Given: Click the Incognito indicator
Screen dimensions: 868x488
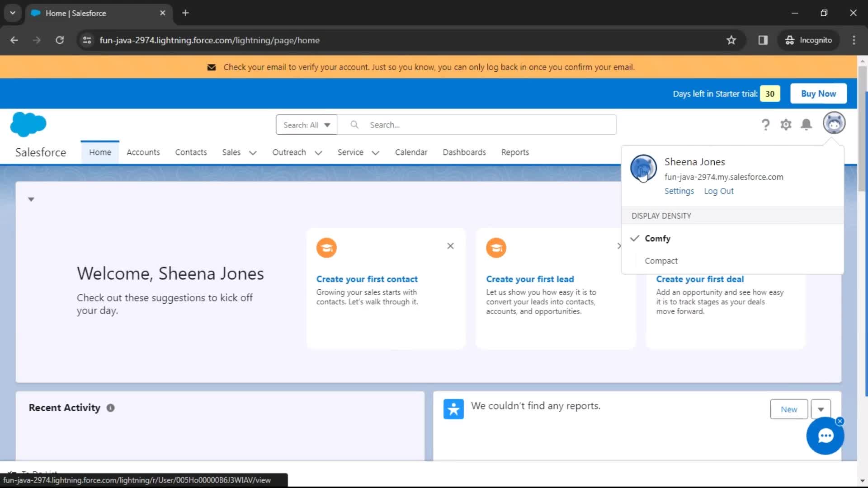Looking at the screenshot, I should point(809,40).
